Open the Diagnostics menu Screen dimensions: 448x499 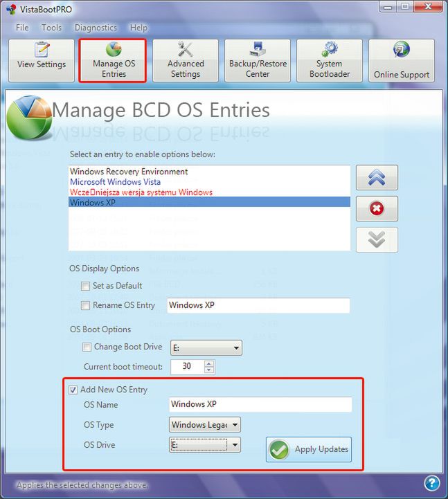[x=96, y=28]
